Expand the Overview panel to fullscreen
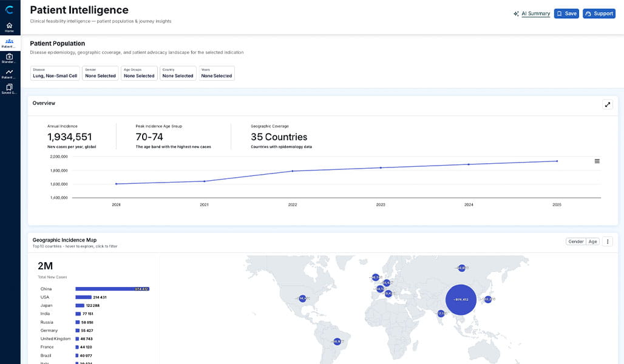The image size is (624, 364). click(x=607, y=104)
